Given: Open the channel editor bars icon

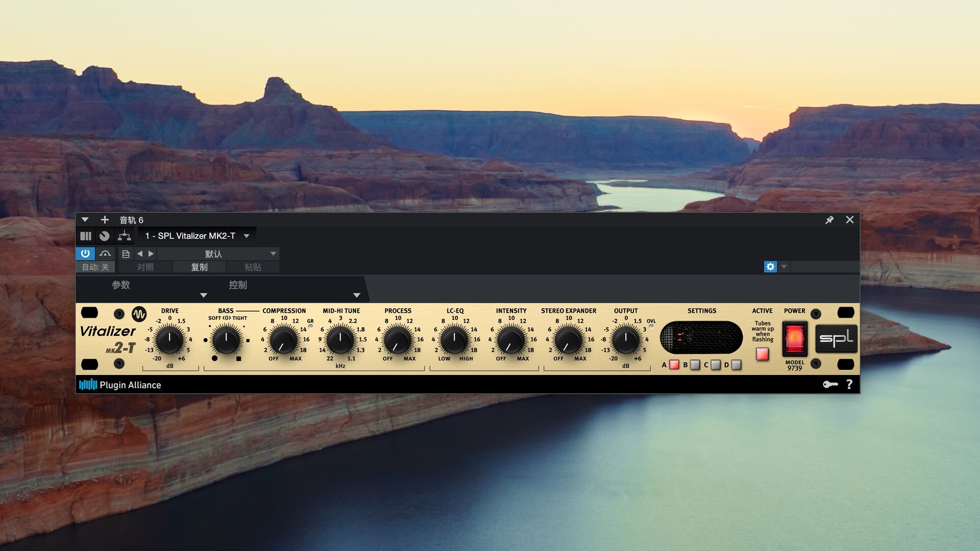Looking at the screenshot, I should click(85, 236).
